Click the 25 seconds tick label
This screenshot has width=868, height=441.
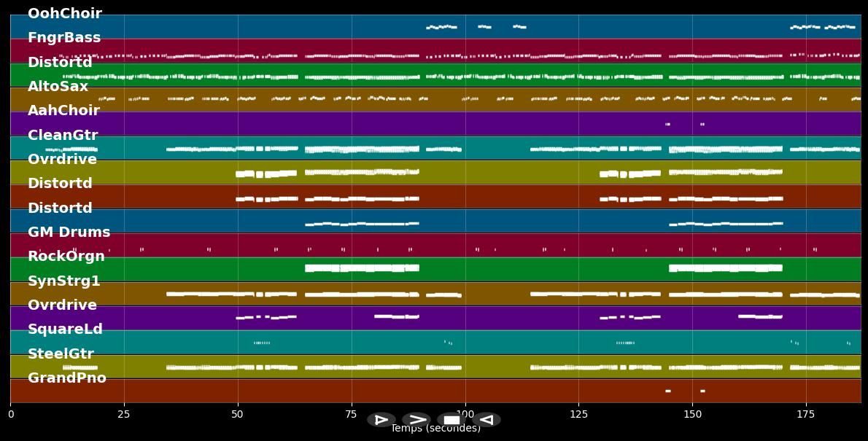[x=124, y=414]
